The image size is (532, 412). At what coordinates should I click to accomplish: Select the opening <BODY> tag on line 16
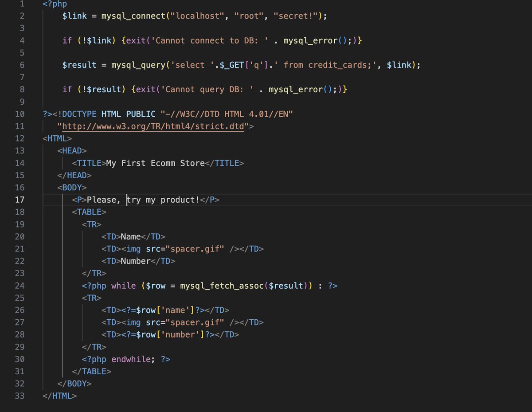click(72, 188)
